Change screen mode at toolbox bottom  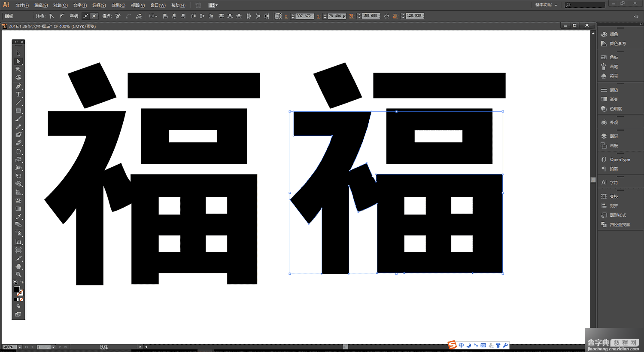click(x=18, y=314)
